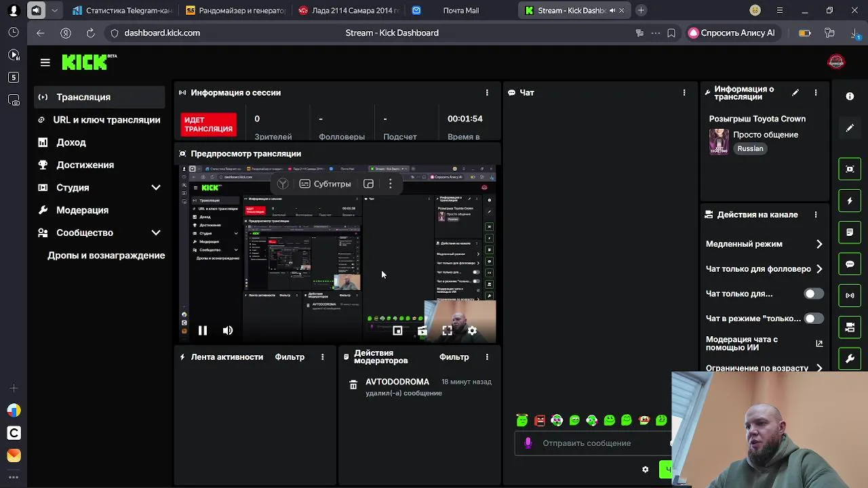Switch to Лада 2114 Самара browser tab
868x488 pixels.
click(349, 10)
